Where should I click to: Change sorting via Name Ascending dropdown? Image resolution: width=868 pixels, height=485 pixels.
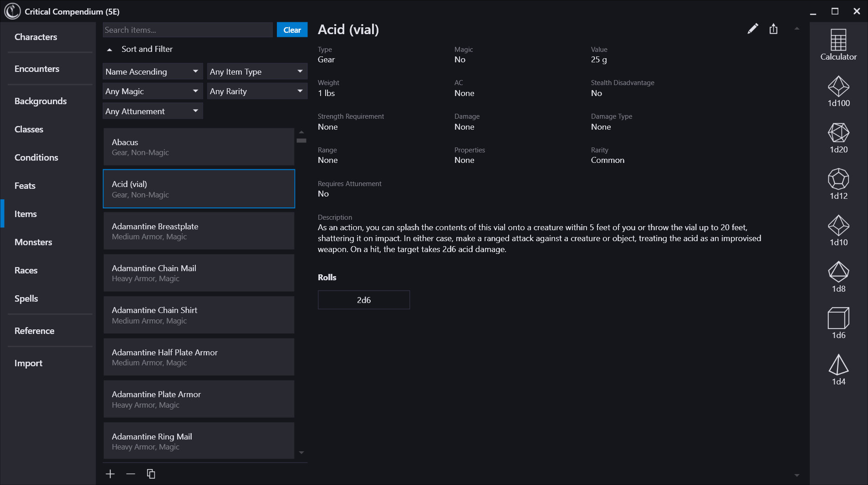[152, 71]
